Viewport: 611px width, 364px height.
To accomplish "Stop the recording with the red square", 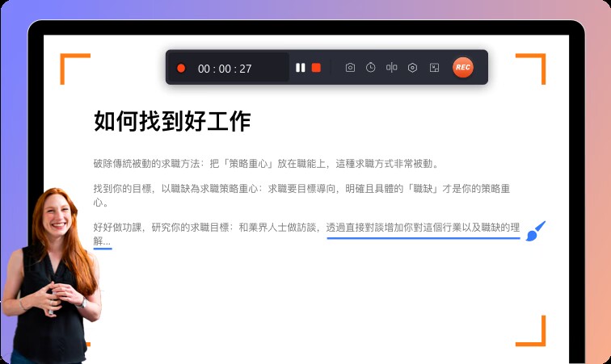I will 316,68.
